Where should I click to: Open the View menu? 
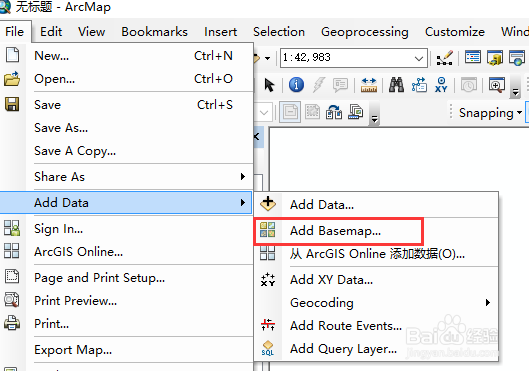click(91, 32)
